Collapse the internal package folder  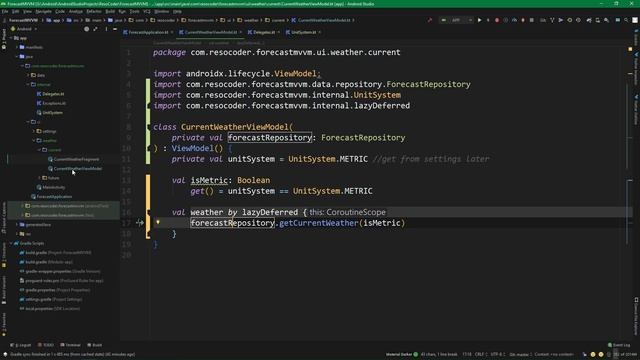[28, 84]
